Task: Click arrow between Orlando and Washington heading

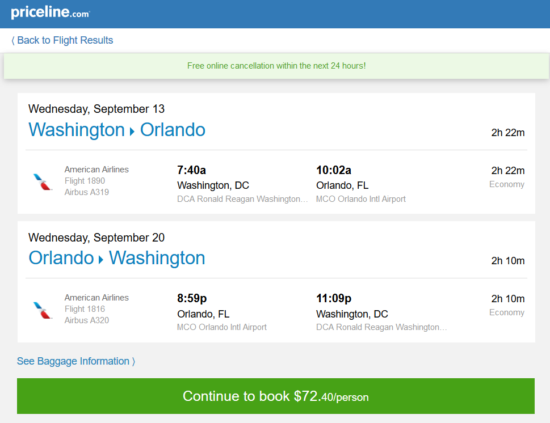Action: click(x=101, y=260)
